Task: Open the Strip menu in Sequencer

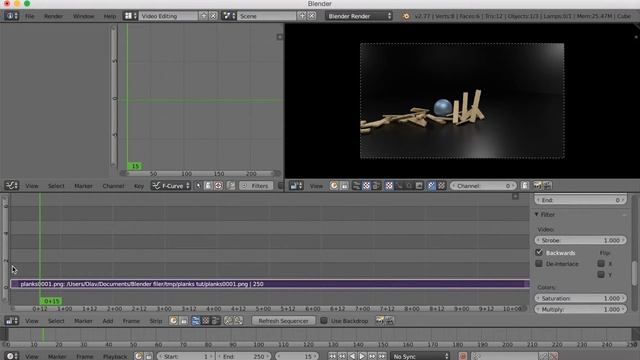Action: (x=156, y=321)
